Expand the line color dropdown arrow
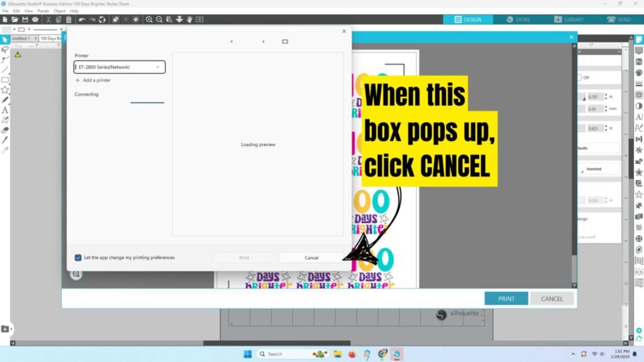This screenshot has width=644, height=362. pyautogui.click(x=29, y=30)
